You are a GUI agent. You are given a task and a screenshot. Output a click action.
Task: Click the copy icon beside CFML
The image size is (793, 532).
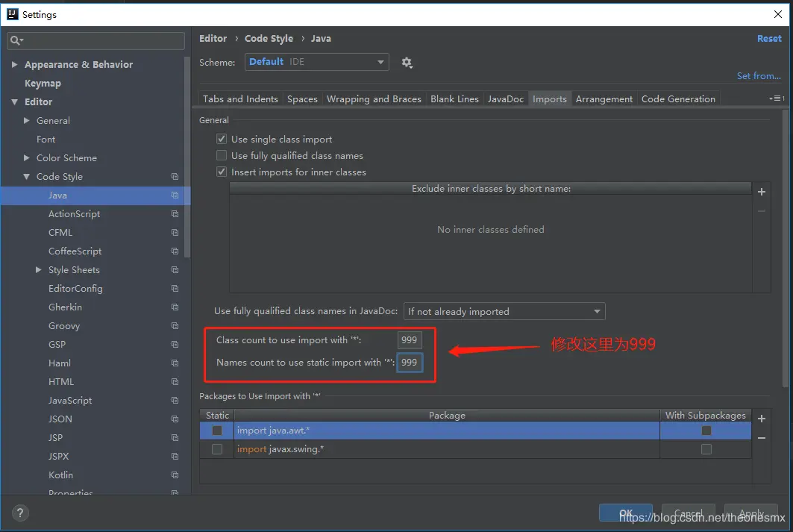tap(175, 233)
